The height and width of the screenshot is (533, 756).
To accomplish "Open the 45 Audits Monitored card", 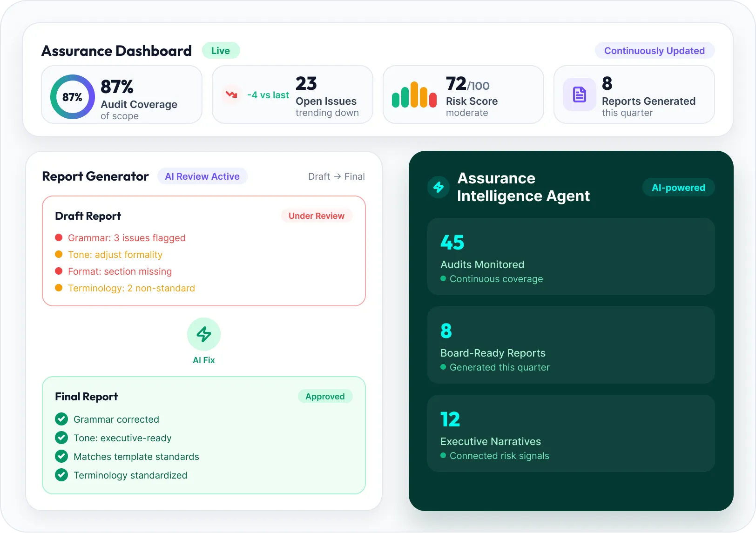I will coord(571,256).
